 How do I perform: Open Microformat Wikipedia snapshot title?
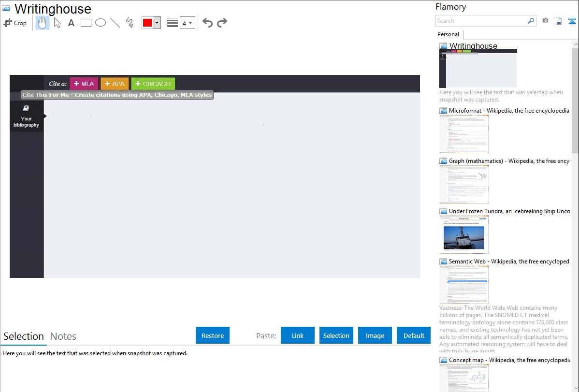click(x=509, y=111)
